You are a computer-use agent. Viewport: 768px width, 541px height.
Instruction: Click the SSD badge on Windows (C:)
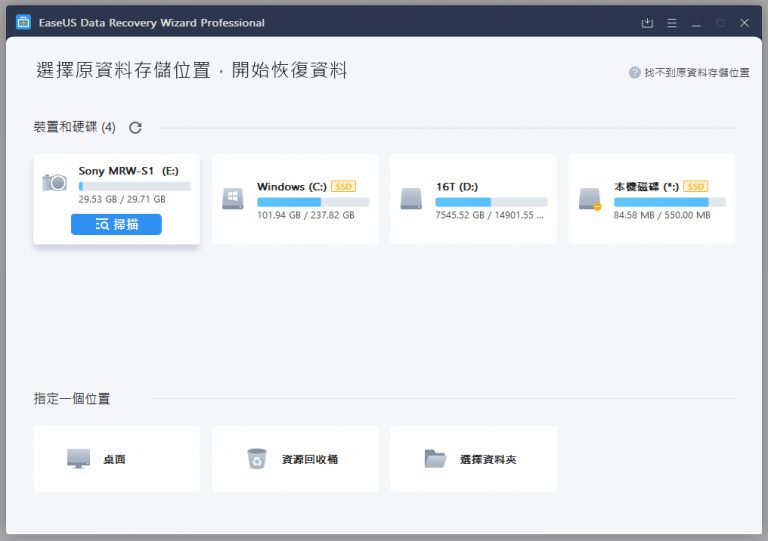[x=343, y=187]
